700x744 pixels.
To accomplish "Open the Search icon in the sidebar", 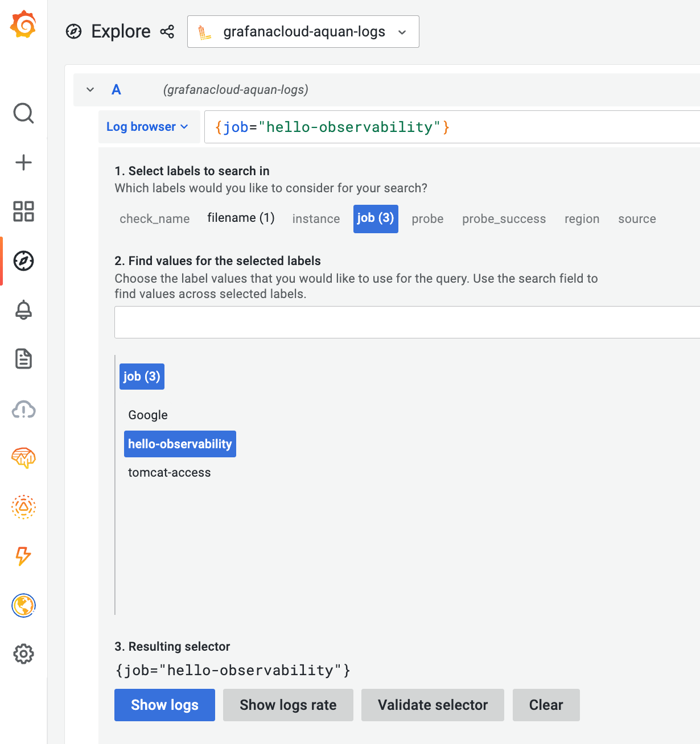I will click(23, 113).
